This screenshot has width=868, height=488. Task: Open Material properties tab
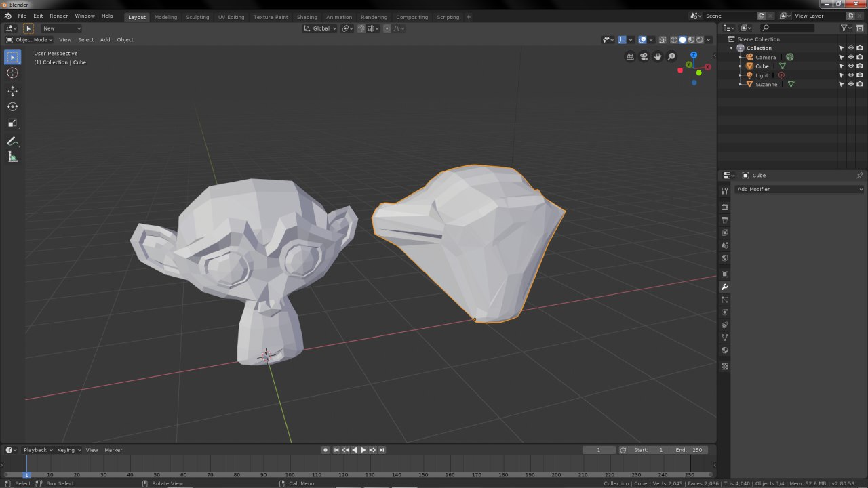(x=724, y=350)
